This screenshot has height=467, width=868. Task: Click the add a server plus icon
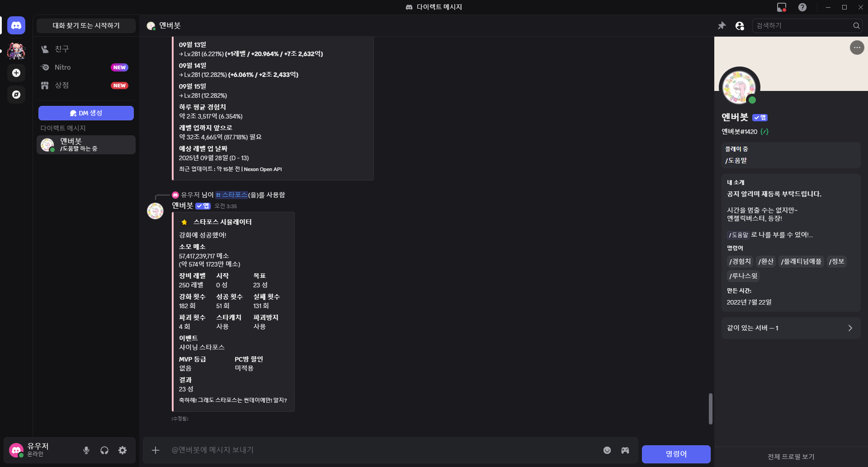(x=16, y=73)
